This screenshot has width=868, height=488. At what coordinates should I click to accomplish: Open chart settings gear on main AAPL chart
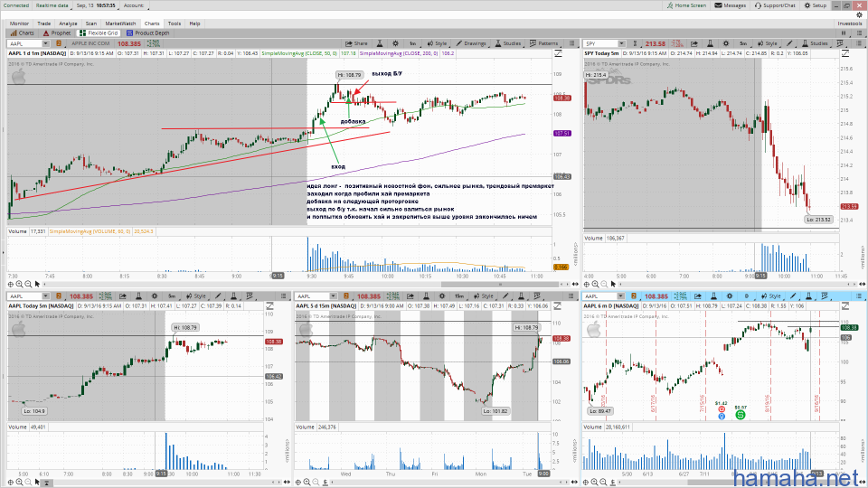click(x=395, y=43)
